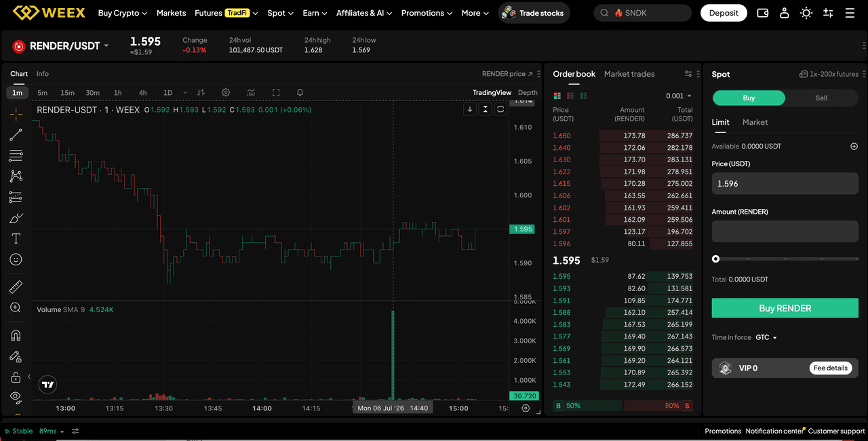
Task: Switch to Market trades tab
Action: [x=629, y=74]
